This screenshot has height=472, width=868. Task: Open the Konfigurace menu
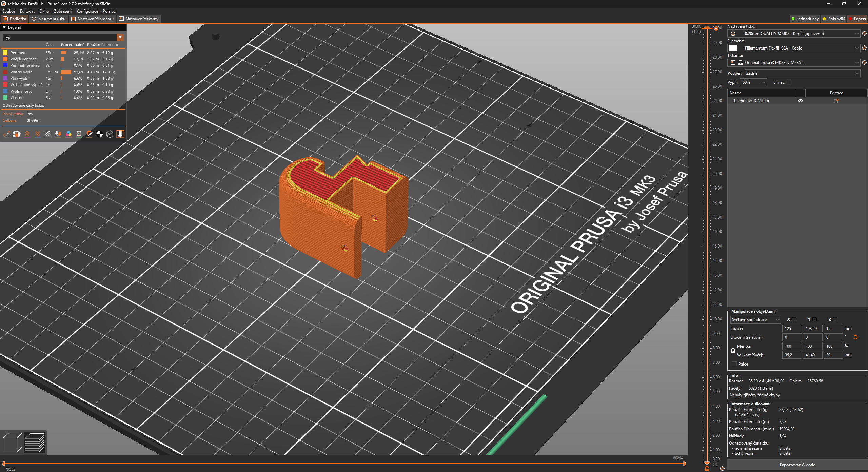tap(87, 11)
